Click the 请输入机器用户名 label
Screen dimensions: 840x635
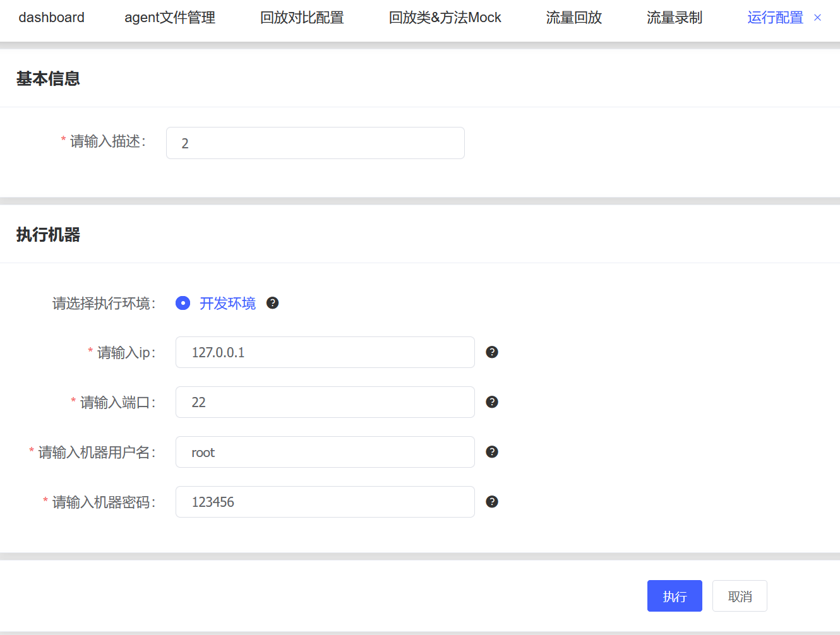(97, 452)
